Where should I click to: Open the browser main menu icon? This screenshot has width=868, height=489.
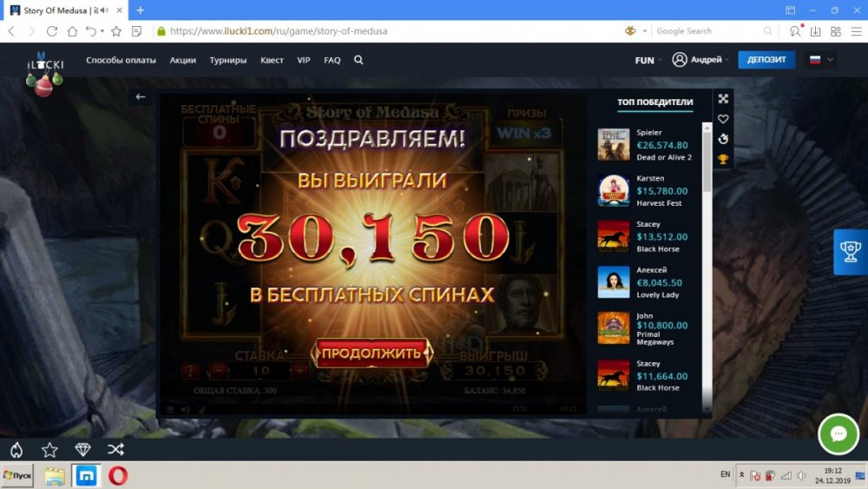pos(857,31)
